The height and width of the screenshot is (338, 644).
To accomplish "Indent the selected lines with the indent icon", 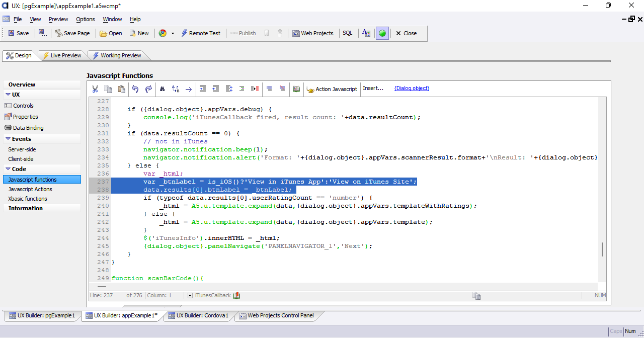I will tap(203, 89).
